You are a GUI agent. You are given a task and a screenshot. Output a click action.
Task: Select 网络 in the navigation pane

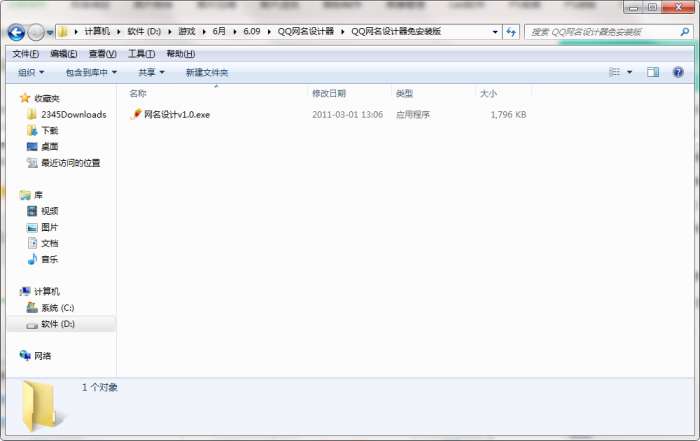43,356
